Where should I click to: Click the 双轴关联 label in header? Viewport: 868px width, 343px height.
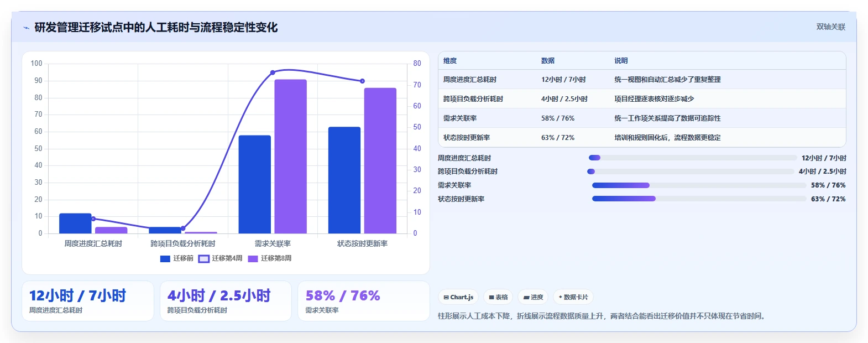[830, 27]
